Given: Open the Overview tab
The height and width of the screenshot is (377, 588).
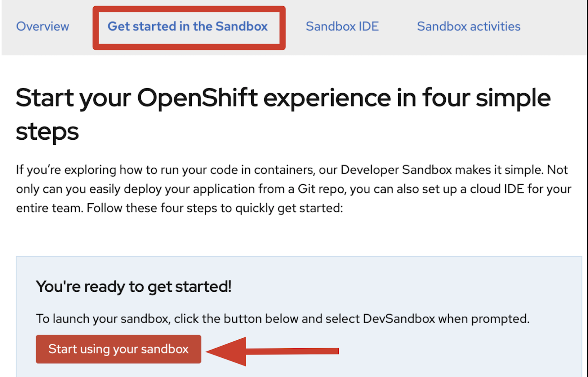Looking at the screenshot, I should pyautogui.click(x=42, y=27).
